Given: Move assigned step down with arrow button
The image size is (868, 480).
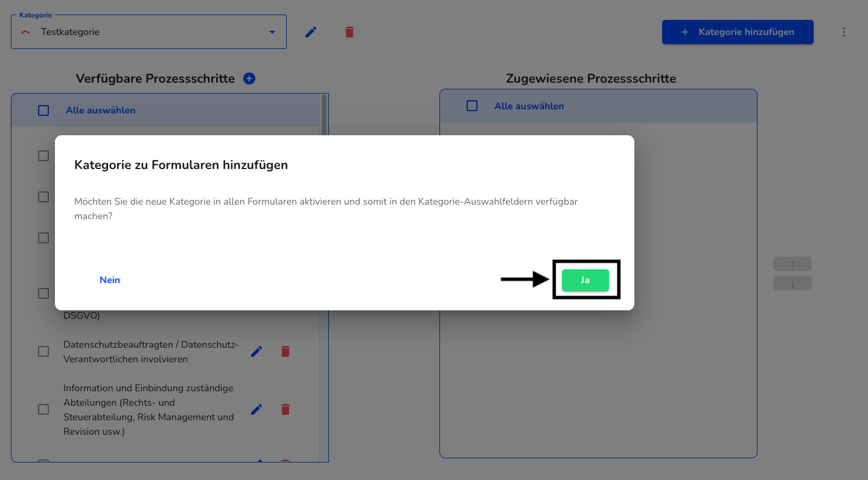Looking at the screenshot, I should pos(793,283).
